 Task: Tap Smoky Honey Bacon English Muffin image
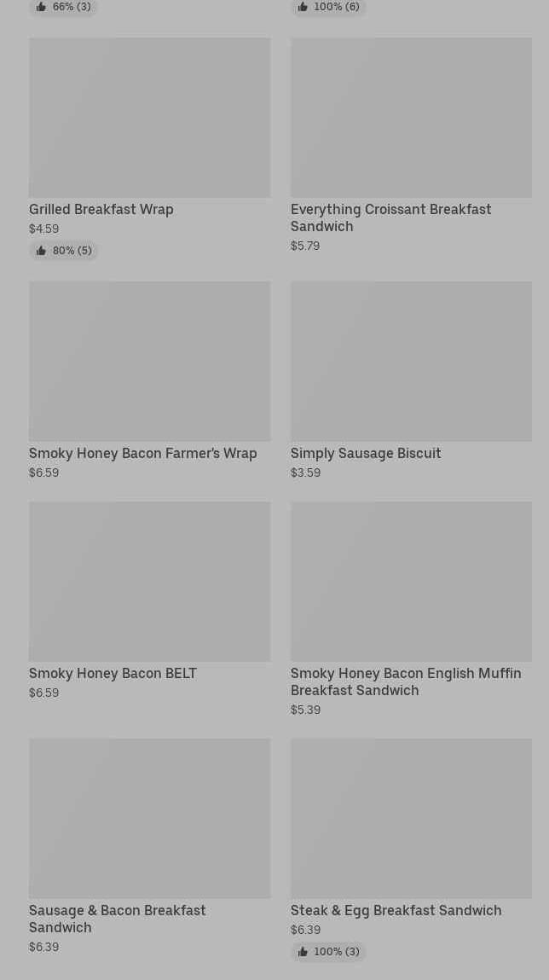411,582
